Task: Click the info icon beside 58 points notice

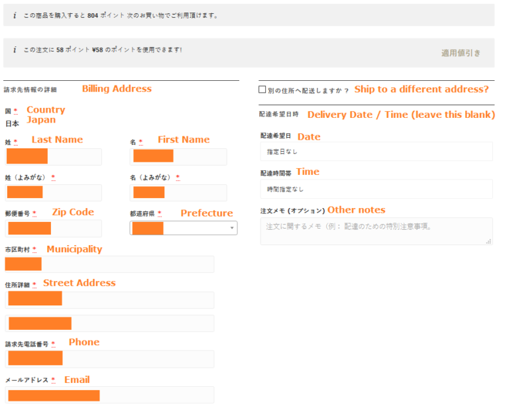Action: (x=14, y=50)
